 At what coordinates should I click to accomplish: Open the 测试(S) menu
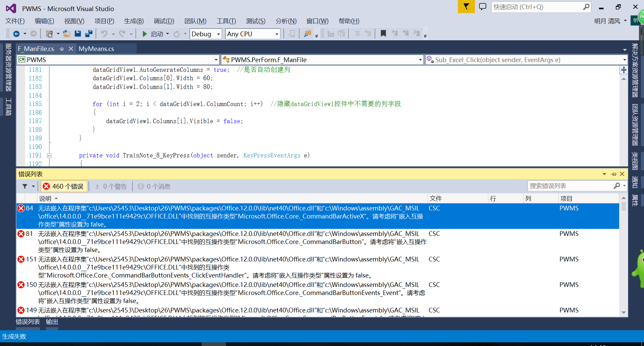click(x=256, y=21)
